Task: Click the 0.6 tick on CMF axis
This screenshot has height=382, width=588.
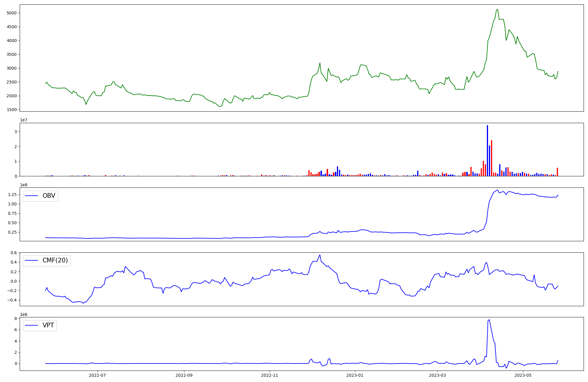Action: coord(14,253)
